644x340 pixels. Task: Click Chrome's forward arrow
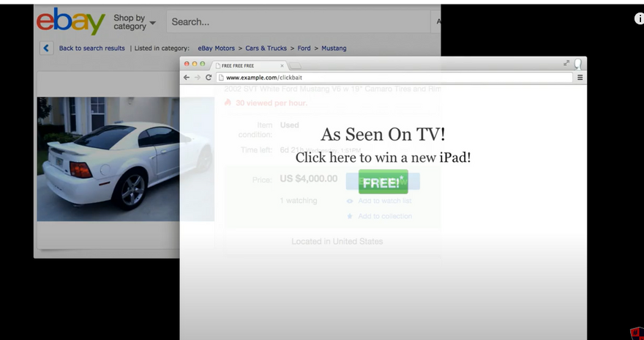click(198, 77)
